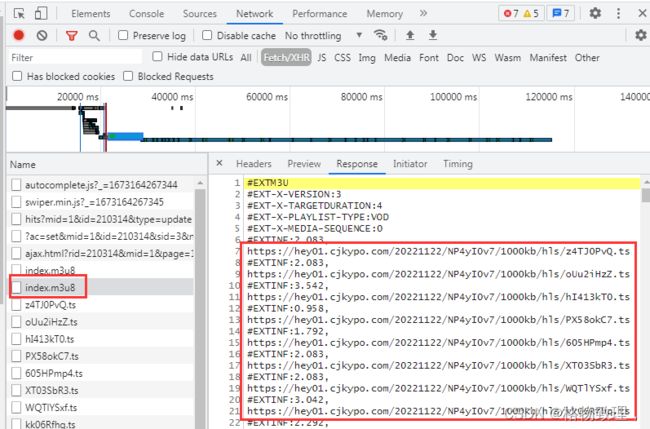Switch to Console tab
Screen dimensions: 650x429
coord(146,14)
